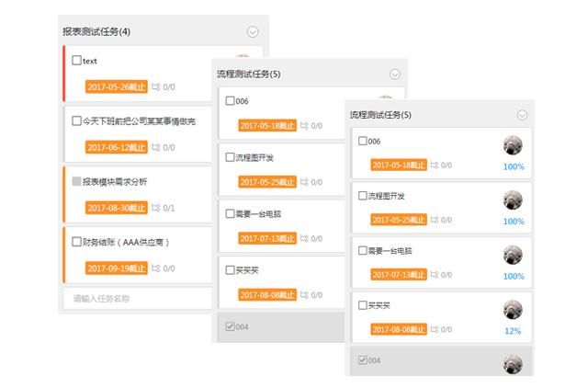Click subtask icon on 报表模块需求分析 task
The height and width of the screenshot is (388, 588).
155,208
